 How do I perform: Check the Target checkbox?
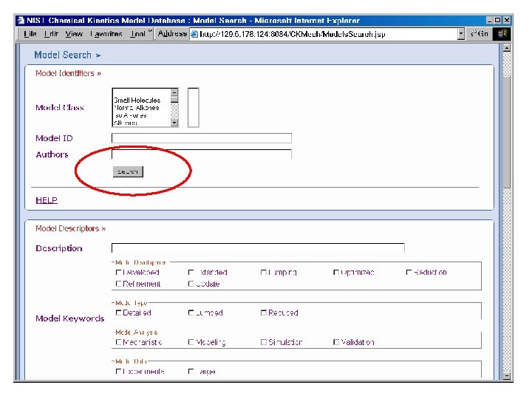point(191,372)
